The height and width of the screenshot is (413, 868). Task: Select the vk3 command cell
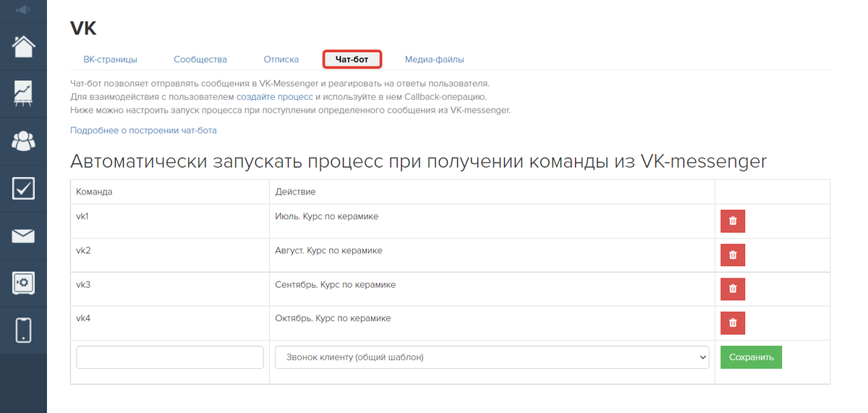(x=170, y=289)
